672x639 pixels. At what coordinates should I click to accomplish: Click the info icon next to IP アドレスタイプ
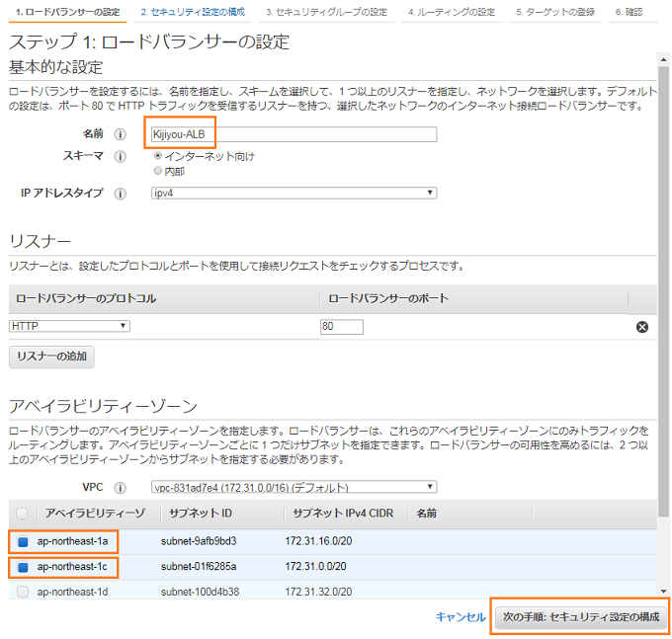pos(120,194)
